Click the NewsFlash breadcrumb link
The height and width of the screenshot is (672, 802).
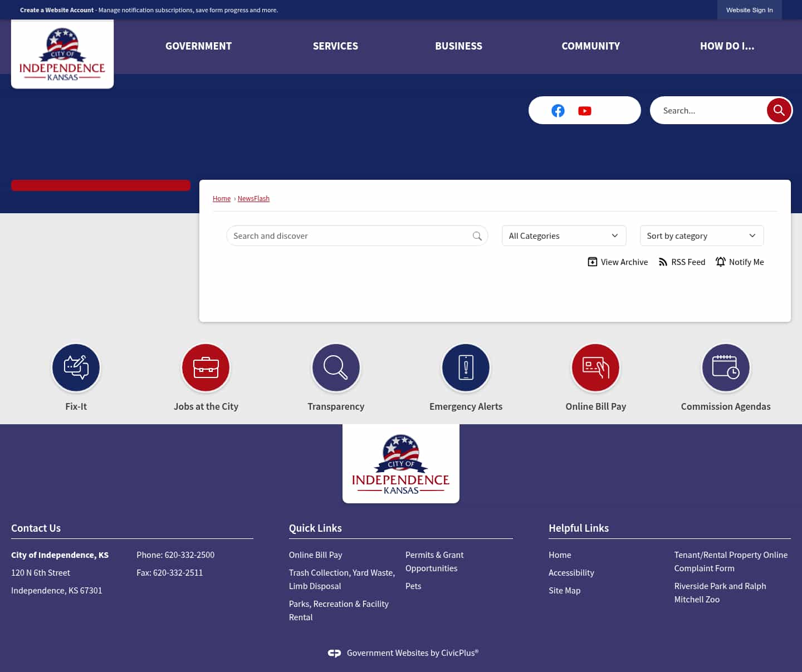coord(253,199)
